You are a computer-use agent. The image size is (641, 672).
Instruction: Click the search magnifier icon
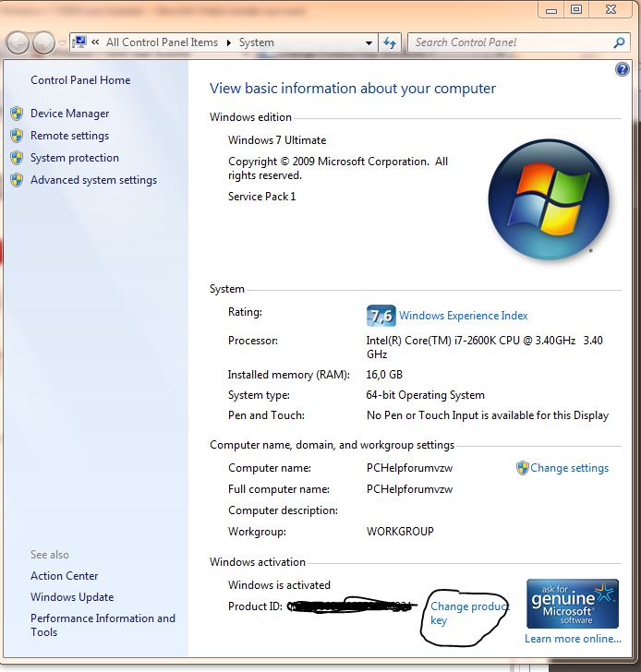pos(619,42)
